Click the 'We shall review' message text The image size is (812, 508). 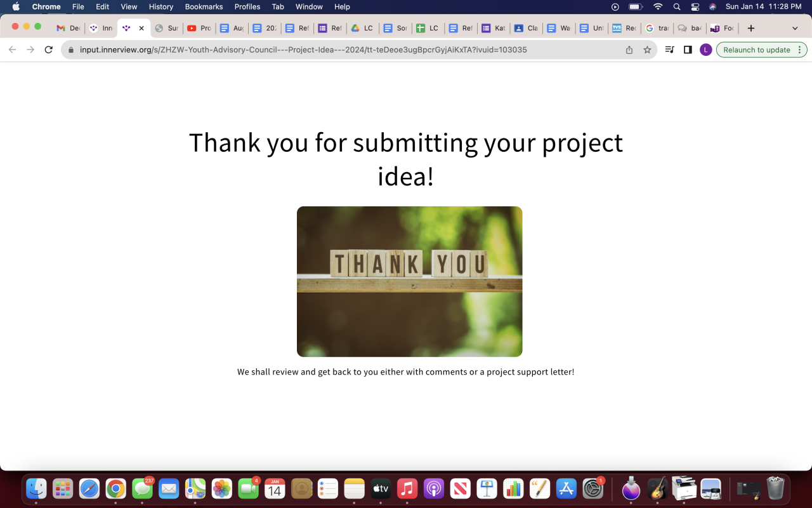pos(406,371)
